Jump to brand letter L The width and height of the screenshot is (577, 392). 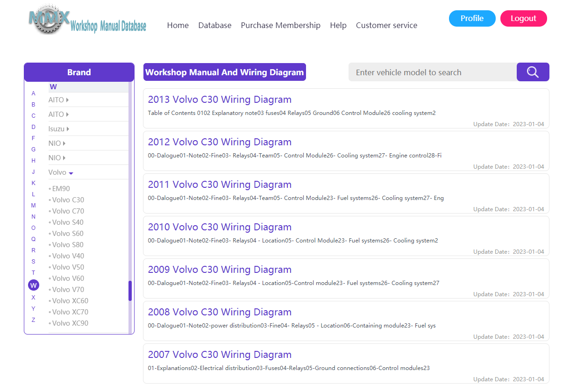pos(33,194)
